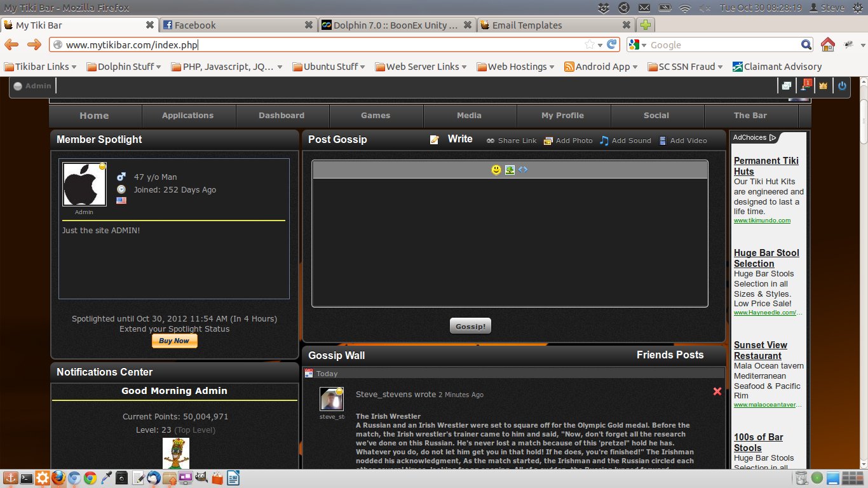The image size is (868, 488).
Task: Open the new tab with the green plus
Action: 645,25
